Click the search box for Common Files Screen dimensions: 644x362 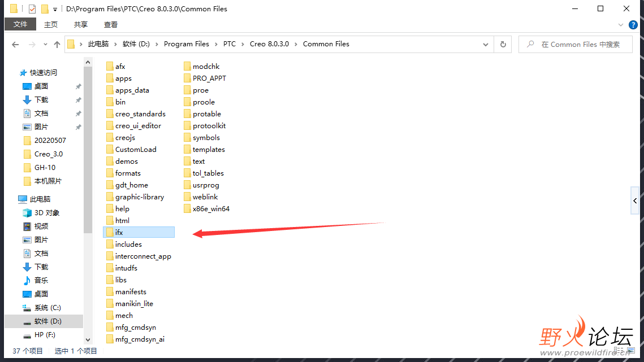(x=576, y=44)
